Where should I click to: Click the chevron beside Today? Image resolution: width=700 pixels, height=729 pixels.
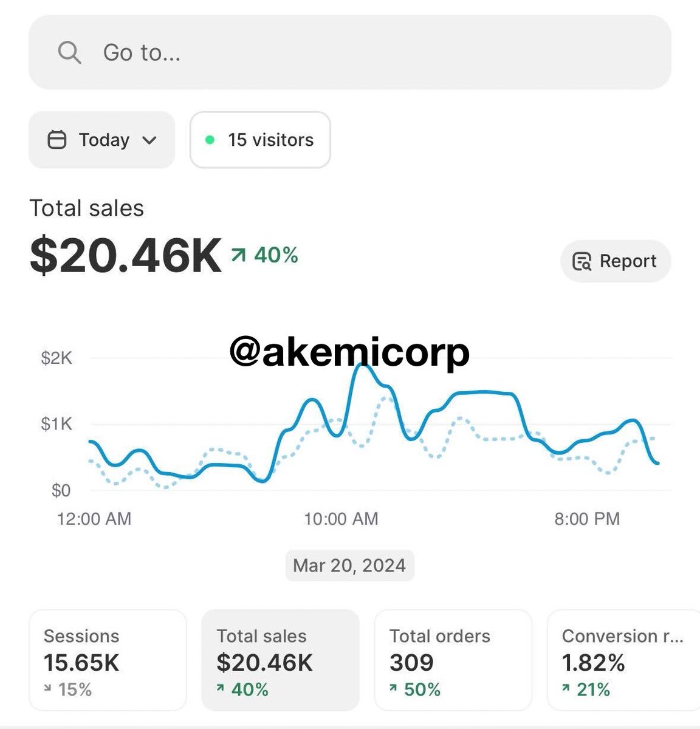click(x=149, y=140)
